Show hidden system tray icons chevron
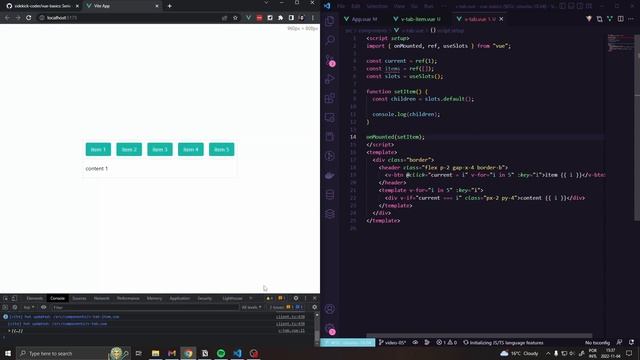The height and width of the screenshot is (360, 640). (x=548, y=353)
